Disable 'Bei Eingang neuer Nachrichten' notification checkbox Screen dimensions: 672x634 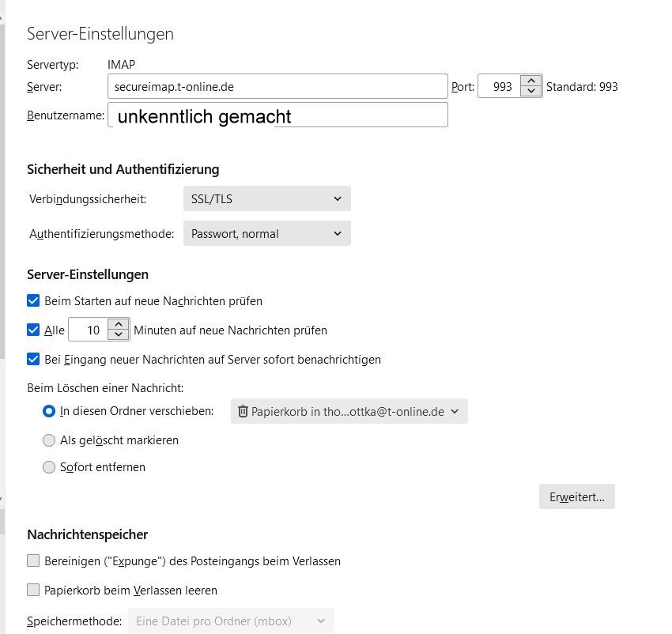(33, 360)
